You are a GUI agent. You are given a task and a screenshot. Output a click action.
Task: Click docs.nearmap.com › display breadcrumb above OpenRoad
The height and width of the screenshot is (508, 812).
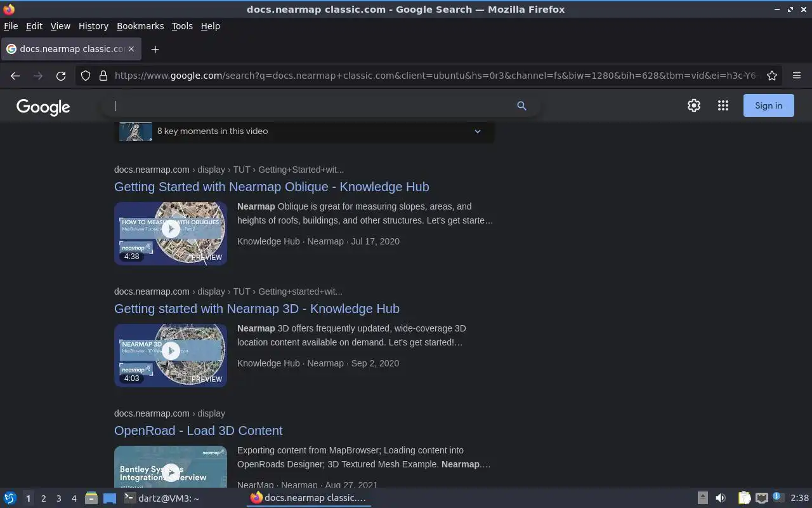coord(169,413)
